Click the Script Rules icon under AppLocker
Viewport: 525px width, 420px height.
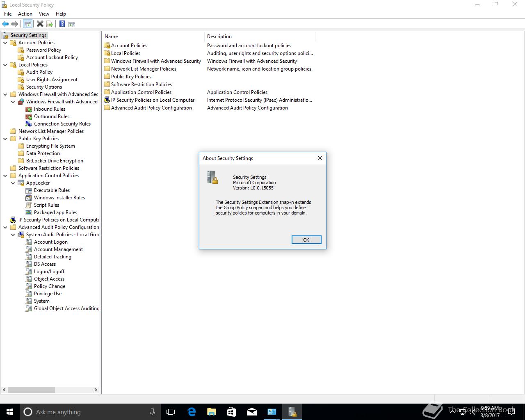click(29, 205)
